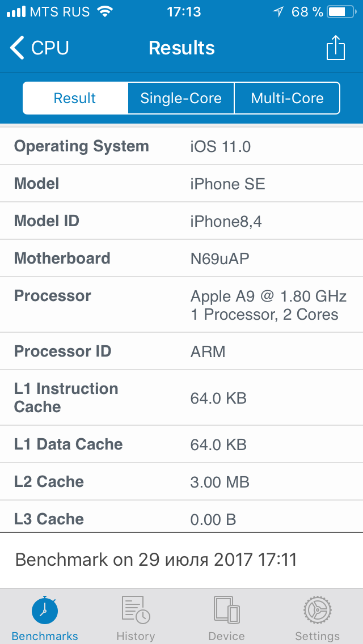Tap the Processor row
Screen dimensions: 363x644
[x=181, y=305]
